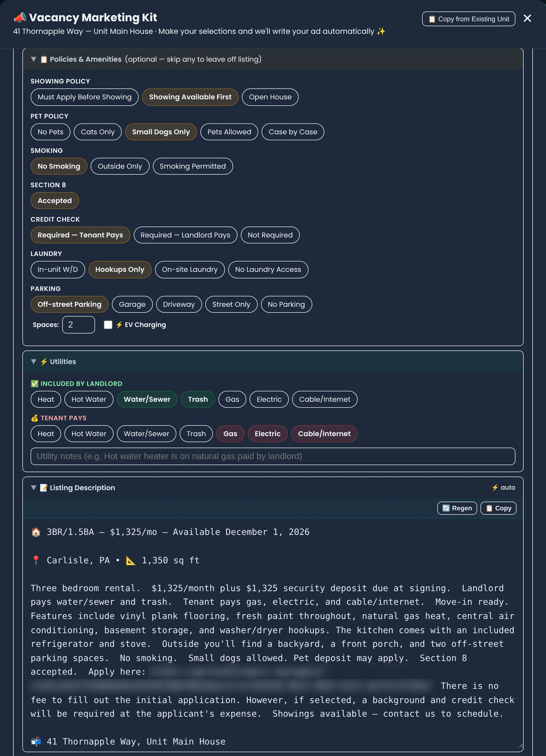Click the clipboard icon beside Policies & Amenities
Viewport: 546px width, 756px height.
(44, 59)
